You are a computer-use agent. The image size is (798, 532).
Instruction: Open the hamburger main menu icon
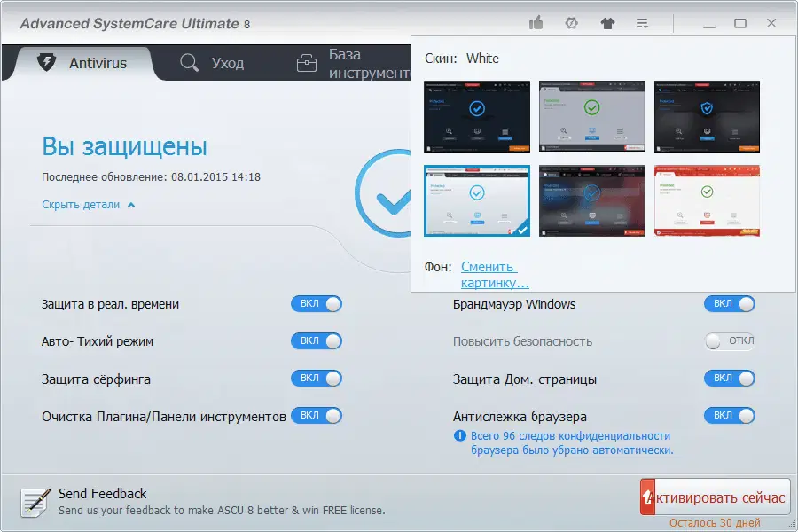coord(642,24)
